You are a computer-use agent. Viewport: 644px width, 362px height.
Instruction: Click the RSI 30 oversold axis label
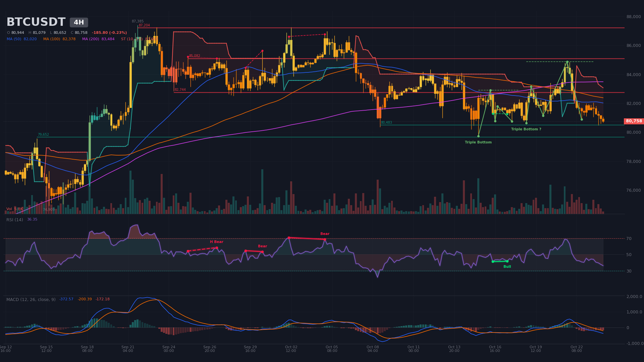pos(629,271)
